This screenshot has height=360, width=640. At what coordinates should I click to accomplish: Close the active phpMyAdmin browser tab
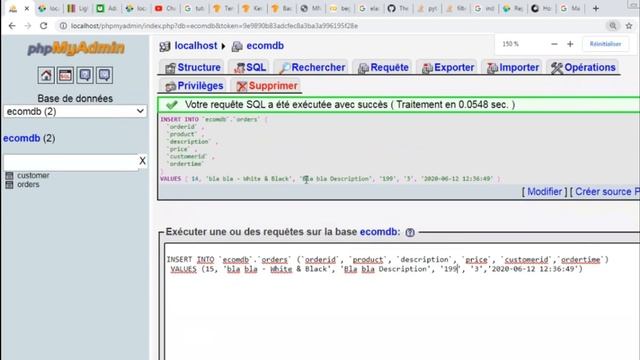[27, 8]
